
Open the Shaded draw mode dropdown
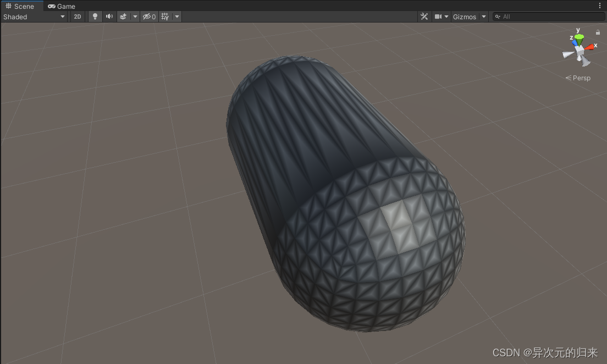pyautogui.click(x=34, y=16)
